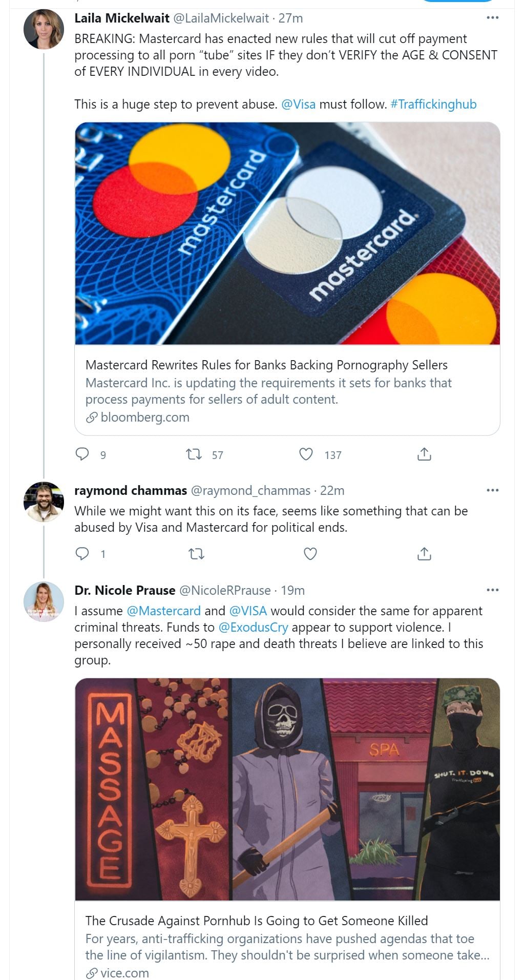
Task: Open Laila Mickelwait's profile picture
Action: pyautogui.click(x=44, y=29)
